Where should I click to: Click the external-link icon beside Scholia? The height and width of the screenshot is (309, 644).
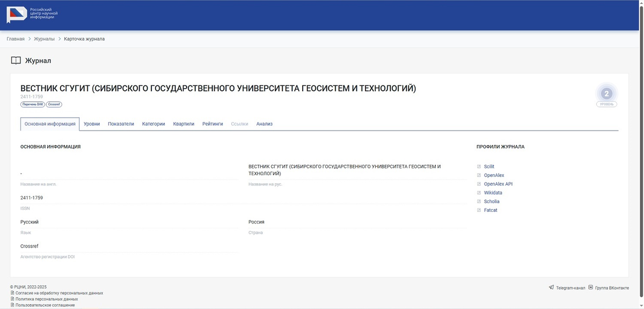[479, 202]
